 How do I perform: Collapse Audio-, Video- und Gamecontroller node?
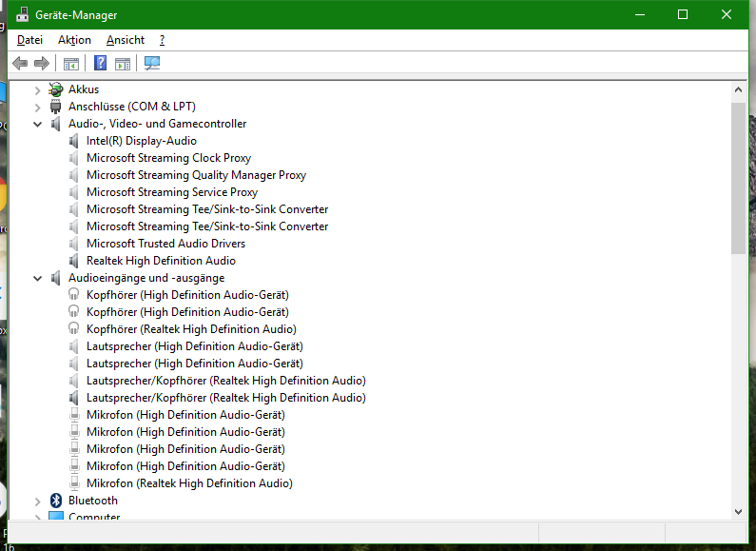(x=38, y=124)
